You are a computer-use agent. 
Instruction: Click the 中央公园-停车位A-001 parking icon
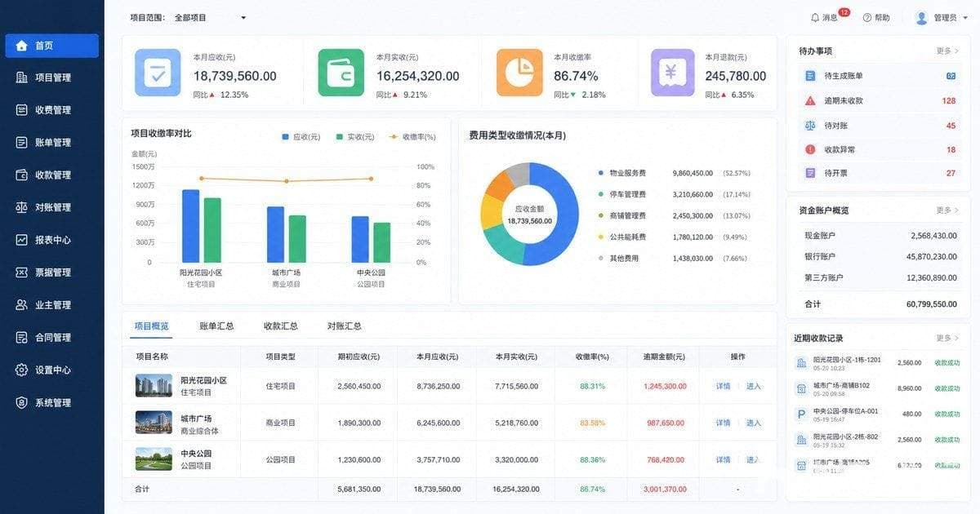pyautogui.click(x=801, y=414)
